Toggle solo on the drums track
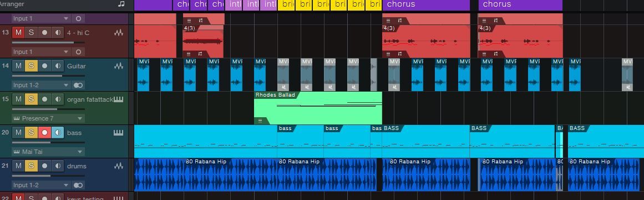Viewport: 644px width, 200px height. click(31, 166)
